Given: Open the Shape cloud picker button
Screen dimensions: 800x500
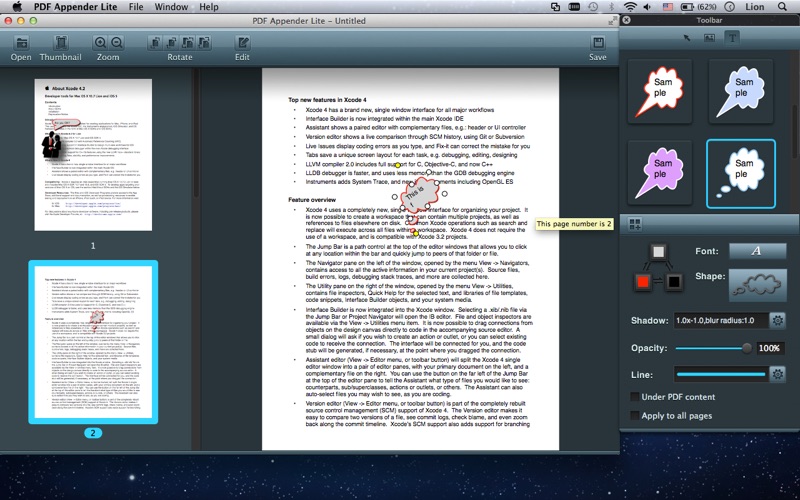Looking at the screenshot, I should click(757, 285).
